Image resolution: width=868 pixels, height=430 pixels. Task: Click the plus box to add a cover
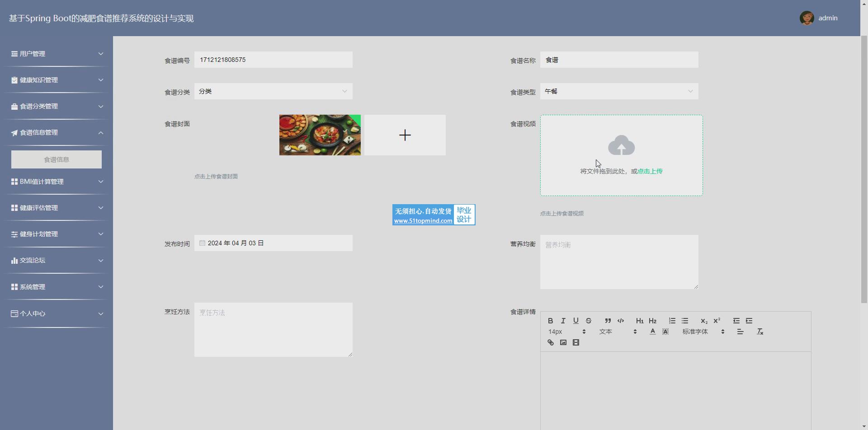405,135
